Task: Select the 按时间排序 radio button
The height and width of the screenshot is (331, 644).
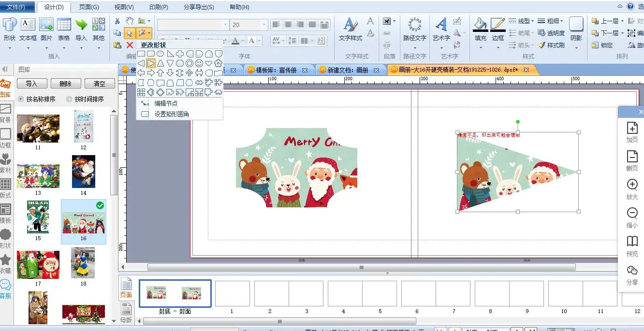Action: (69, 99)
